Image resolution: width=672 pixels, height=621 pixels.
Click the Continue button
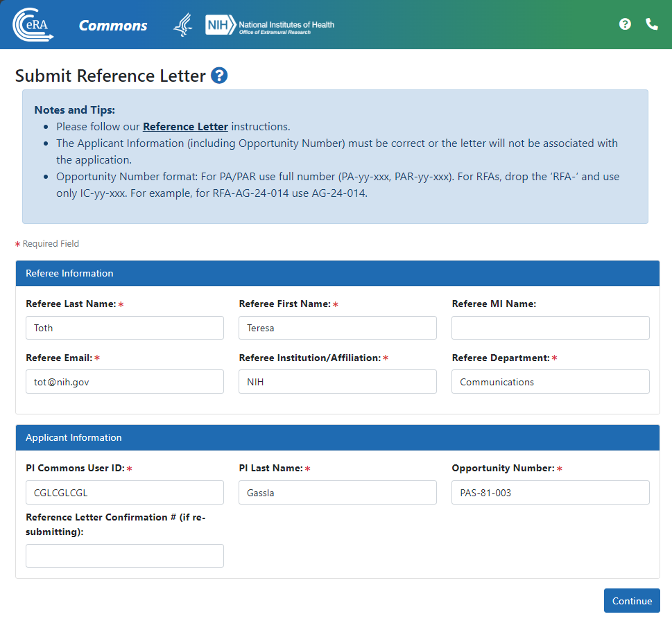point(632,600)
